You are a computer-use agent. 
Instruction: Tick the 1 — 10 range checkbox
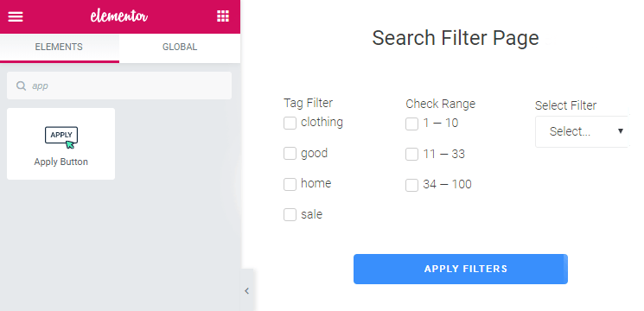coord(412,124)
